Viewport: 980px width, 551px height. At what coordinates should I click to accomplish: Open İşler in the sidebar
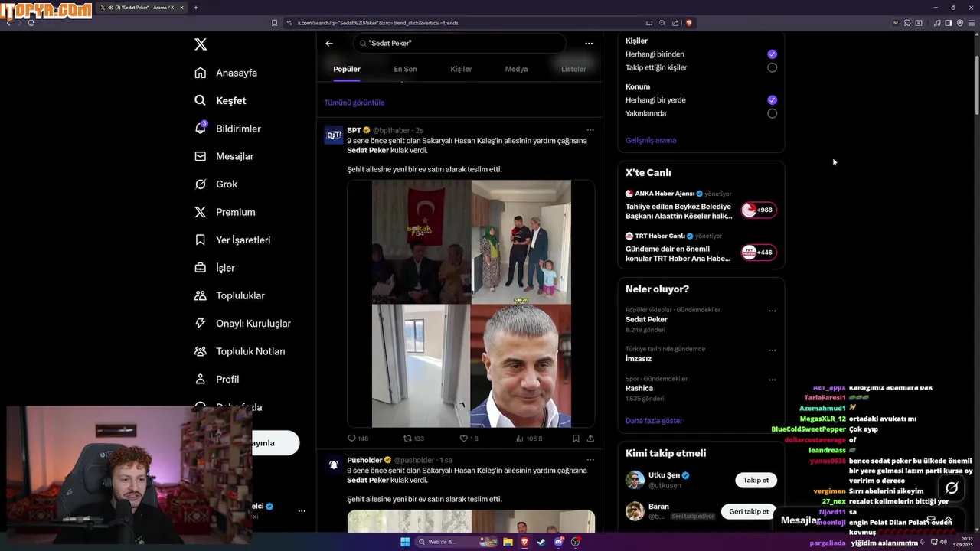[215, 268]
